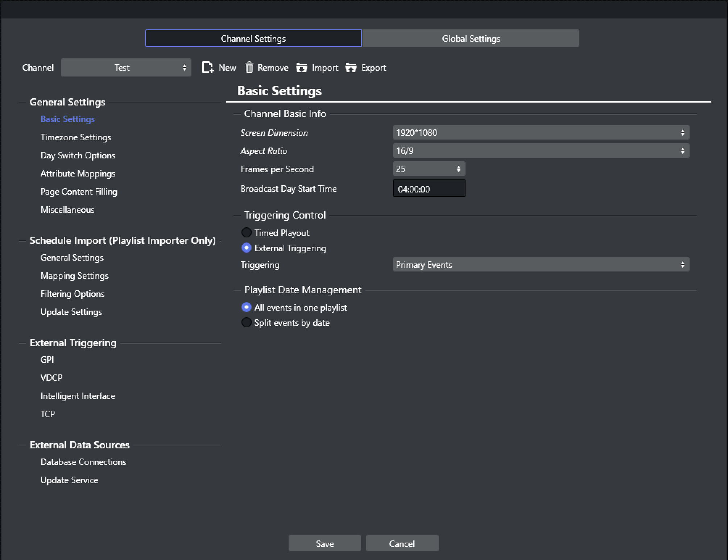Viewport: 728px width, 560px height.
Task: Open Screen Dimension dropdown
Action: [539, 133]
